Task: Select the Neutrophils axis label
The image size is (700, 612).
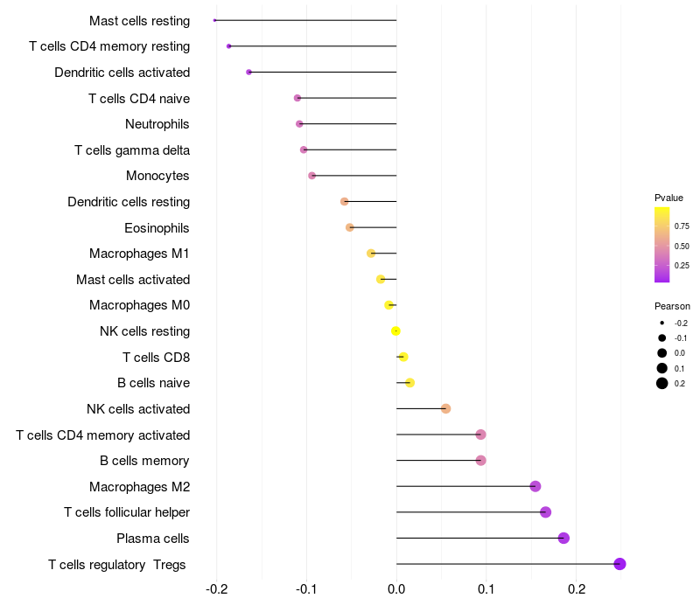Action: coord(157,124)
